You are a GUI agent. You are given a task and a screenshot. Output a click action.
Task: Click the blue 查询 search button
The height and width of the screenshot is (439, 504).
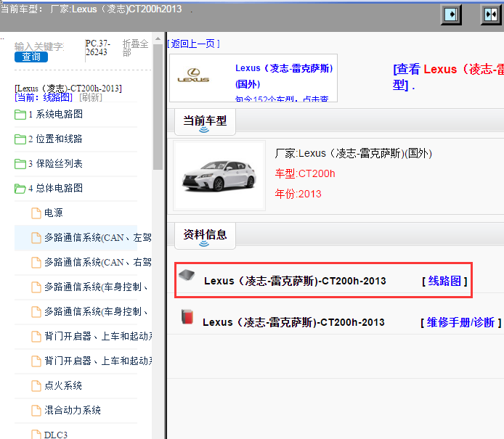click(x=31, y=57)
